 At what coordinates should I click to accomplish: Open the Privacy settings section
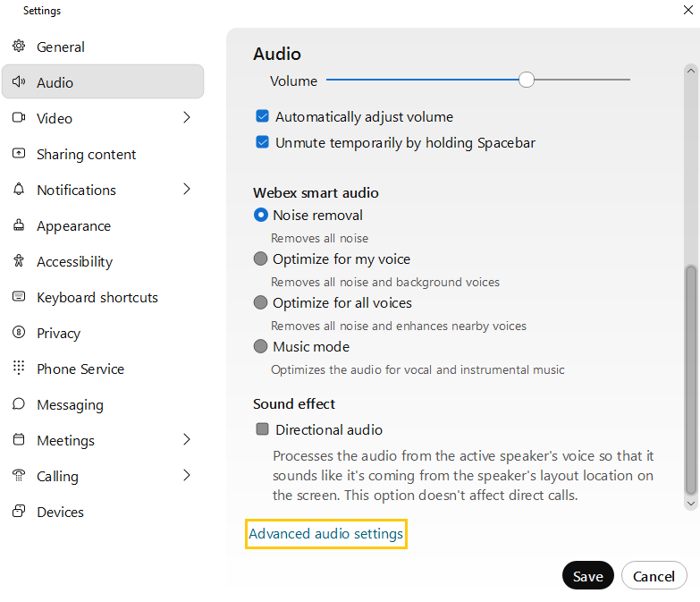(58, 333)
